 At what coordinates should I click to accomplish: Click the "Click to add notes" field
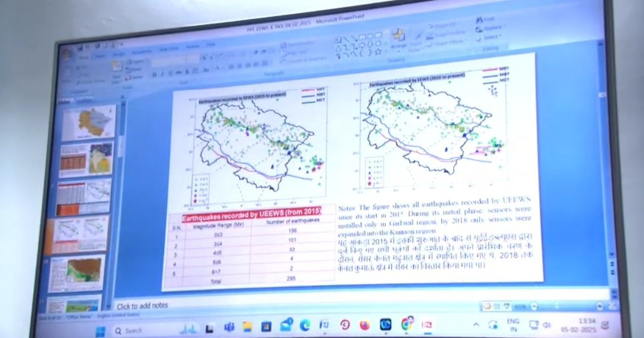point(143,306)
